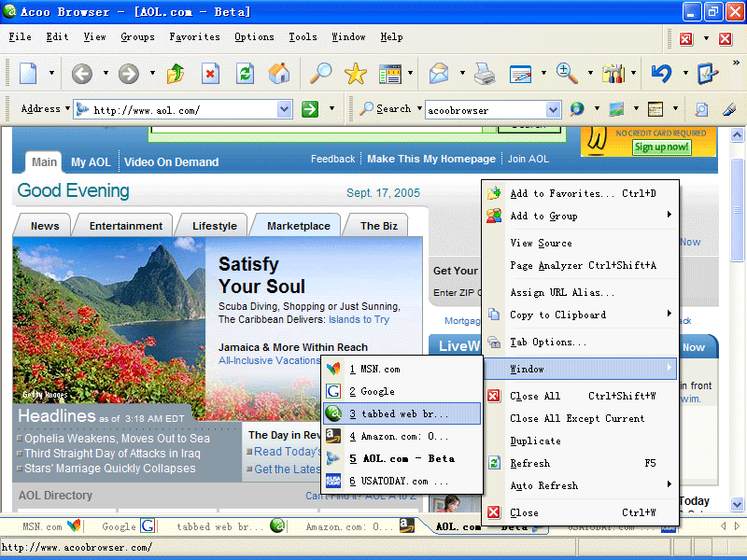
Task: Open Forward button history dropdown arrow
Action: (x=152, y=74)
